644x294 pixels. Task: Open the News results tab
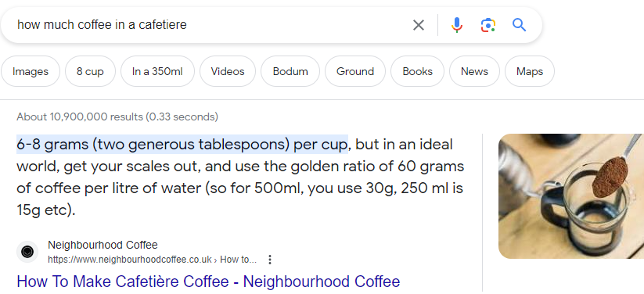[x=474, y=71]
